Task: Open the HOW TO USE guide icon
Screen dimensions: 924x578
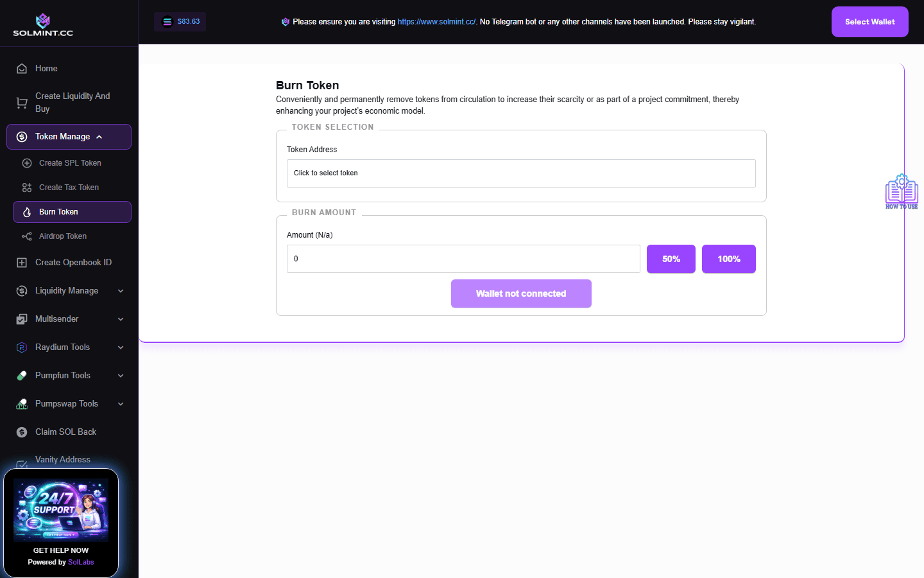Action: point(901,190)
